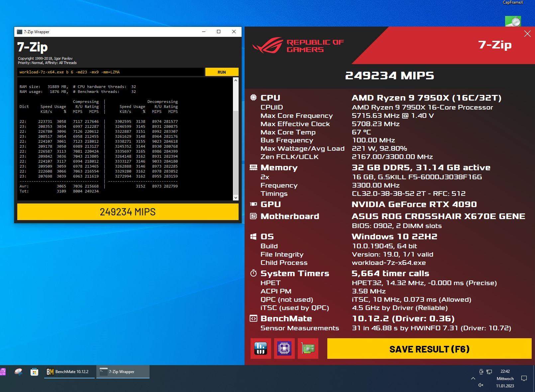Click the '7-Zip' title in the red banner
The height and width of the screenshot is (392, 535).
[495, 45]
